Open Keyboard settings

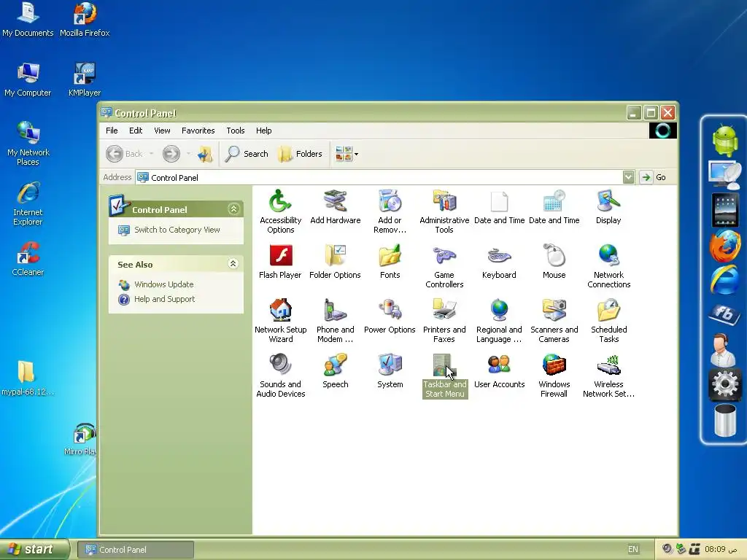(499, 262)
